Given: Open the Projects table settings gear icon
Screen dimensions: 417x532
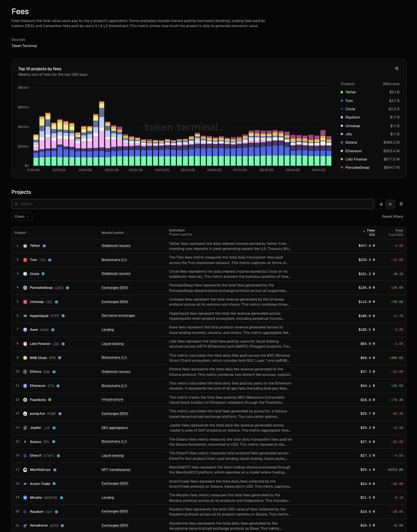Looking at the screenshot, I should point(401,204).
